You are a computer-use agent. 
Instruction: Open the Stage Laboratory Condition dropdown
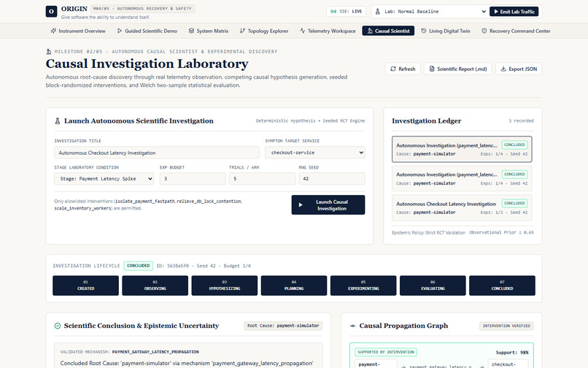104,179
